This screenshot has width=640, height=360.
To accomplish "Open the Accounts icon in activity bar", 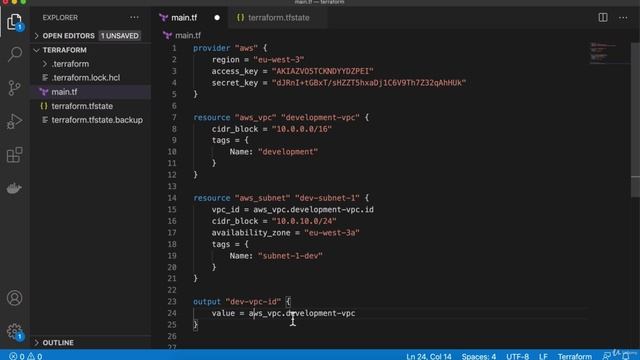I will tap(14, 298).
